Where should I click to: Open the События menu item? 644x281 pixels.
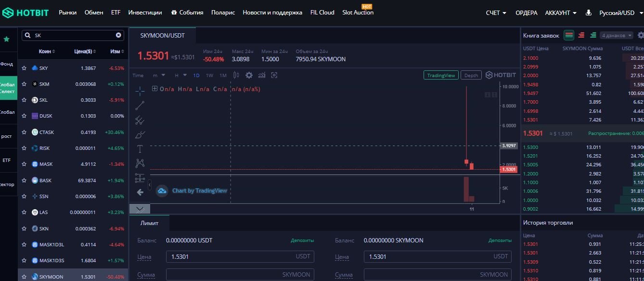(x=187, y=13)
